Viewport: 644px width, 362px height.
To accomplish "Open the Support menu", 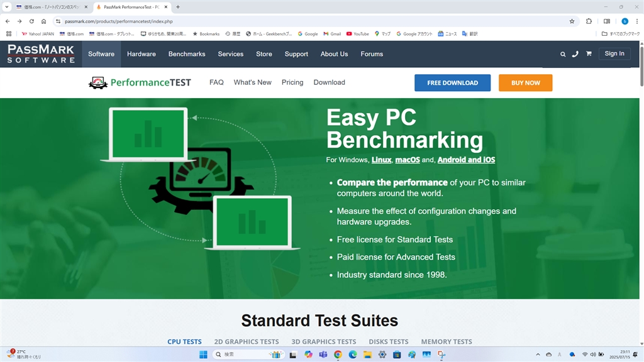I will coord(297,54).
